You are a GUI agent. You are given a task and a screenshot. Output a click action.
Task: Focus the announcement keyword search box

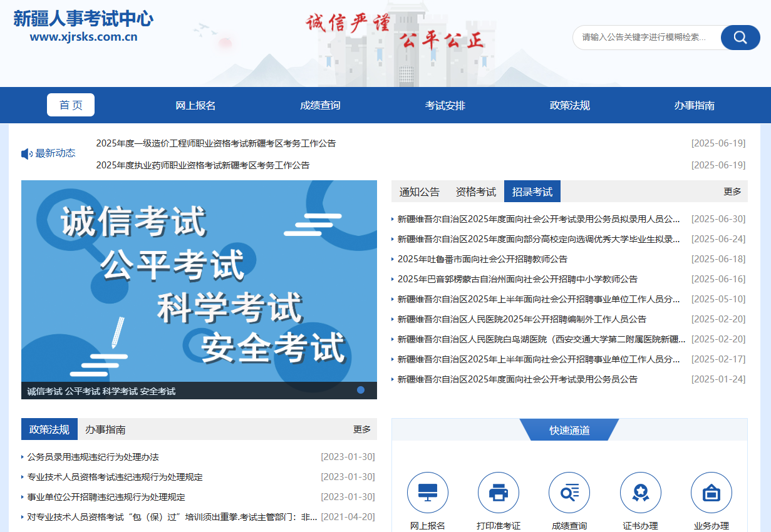pos(646,38)
